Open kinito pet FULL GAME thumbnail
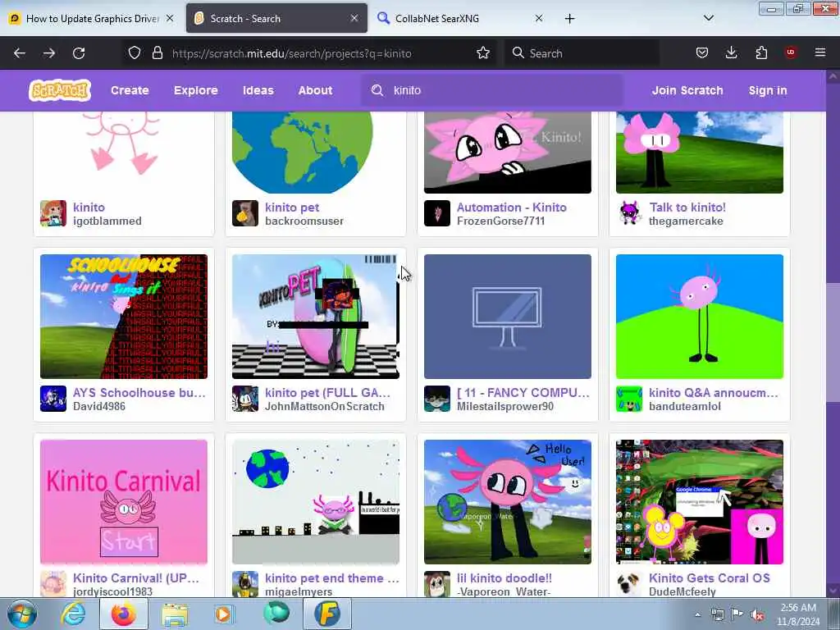840x630 pixels. click(316, 317)
